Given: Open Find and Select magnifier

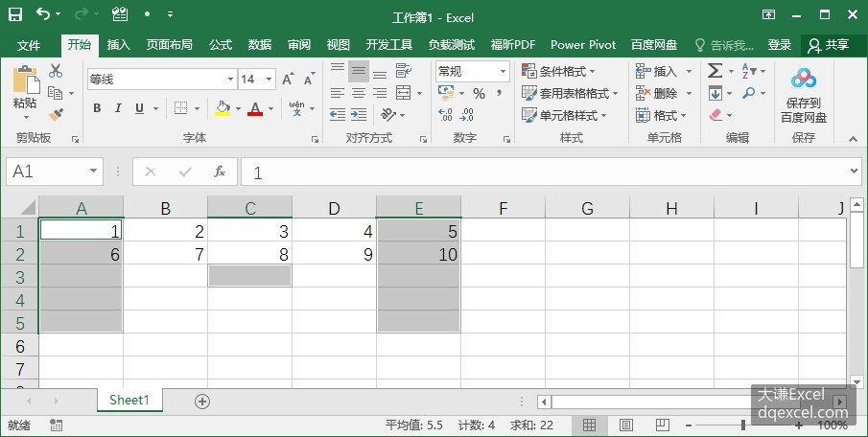Looking at the screenshot, I should (x=749, y=93).
